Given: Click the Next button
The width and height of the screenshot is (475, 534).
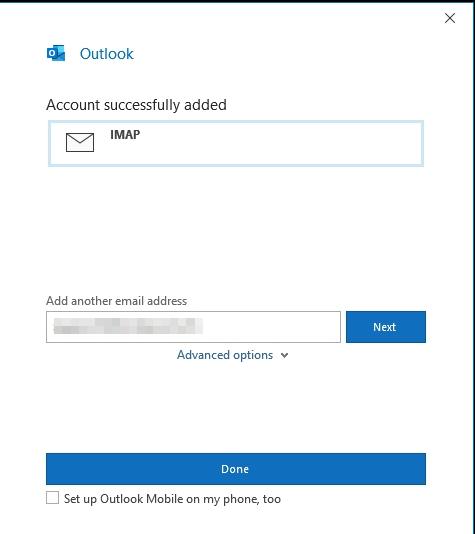Looking at the screenshot, I should (x=386, y=327).
